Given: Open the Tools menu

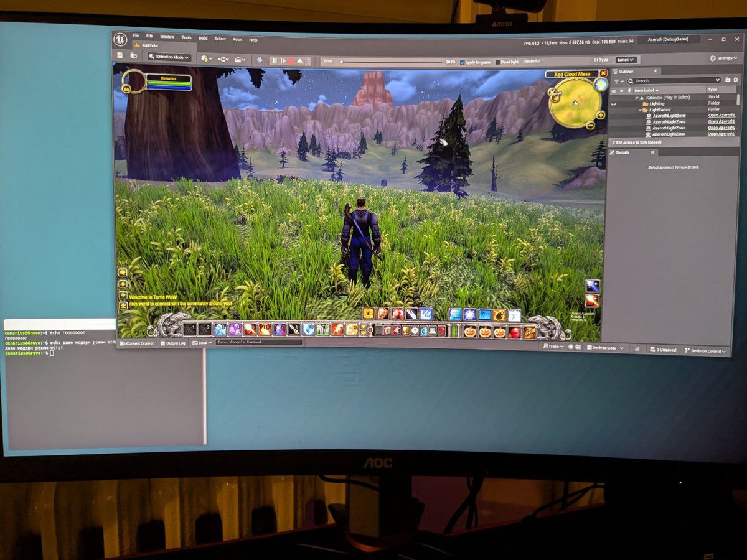Looking at the screenshot, I should pyautogui.click(x=186, y=37).
